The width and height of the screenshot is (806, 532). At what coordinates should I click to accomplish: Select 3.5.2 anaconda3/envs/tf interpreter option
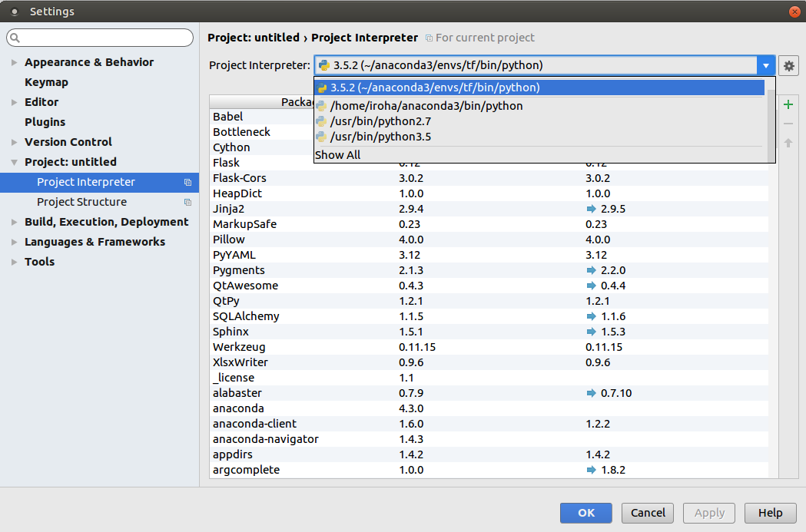(539, 88)
